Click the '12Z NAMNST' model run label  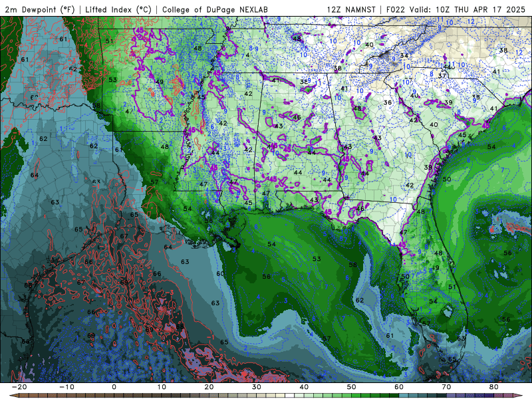351,9
